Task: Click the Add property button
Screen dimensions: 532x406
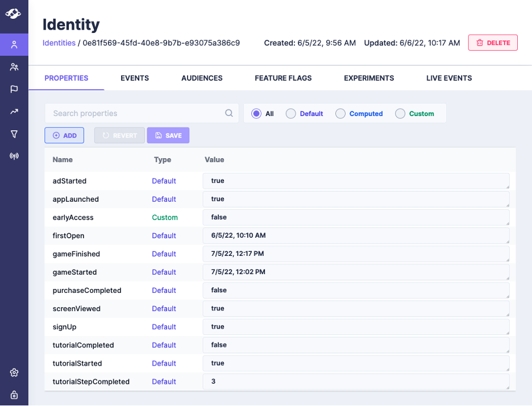Action: 64,135
